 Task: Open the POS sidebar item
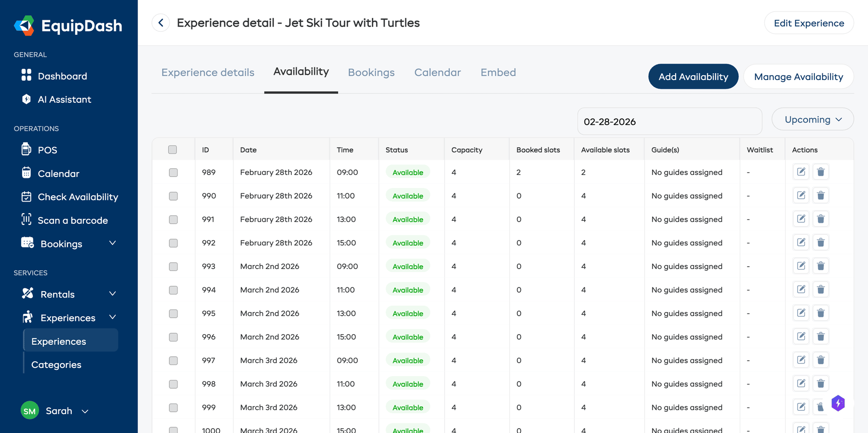(x=39, y=150)
